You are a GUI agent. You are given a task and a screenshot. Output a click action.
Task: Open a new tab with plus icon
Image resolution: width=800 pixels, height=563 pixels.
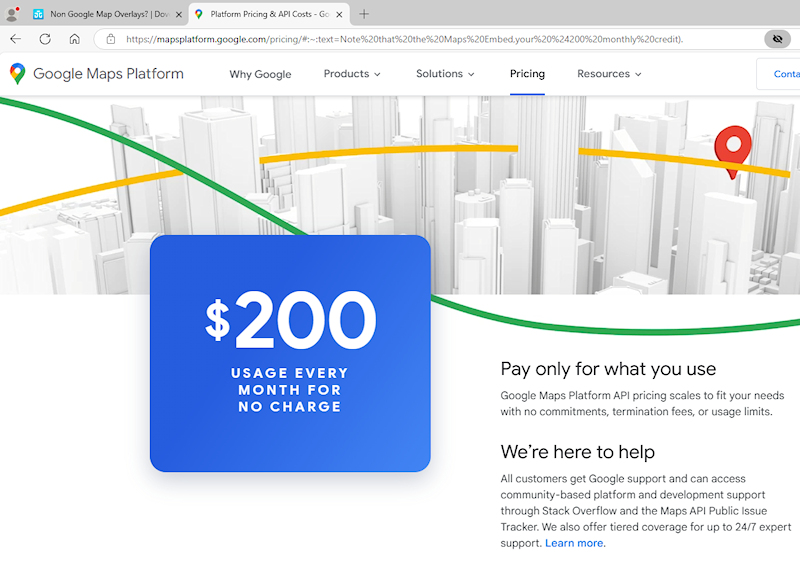click(364, 14)
